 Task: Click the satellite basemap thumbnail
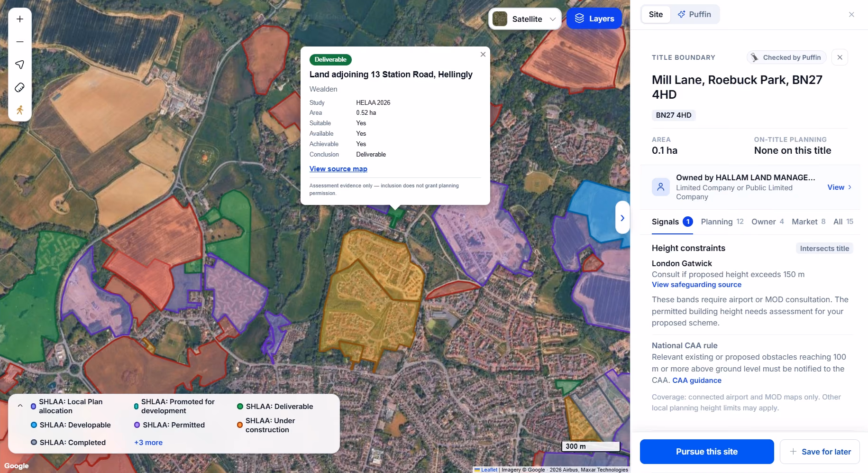500,19
